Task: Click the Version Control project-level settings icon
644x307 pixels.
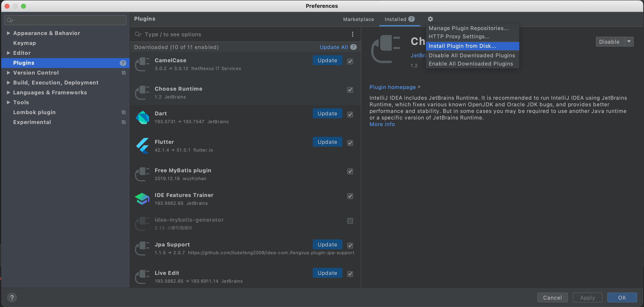Action: 123,73
